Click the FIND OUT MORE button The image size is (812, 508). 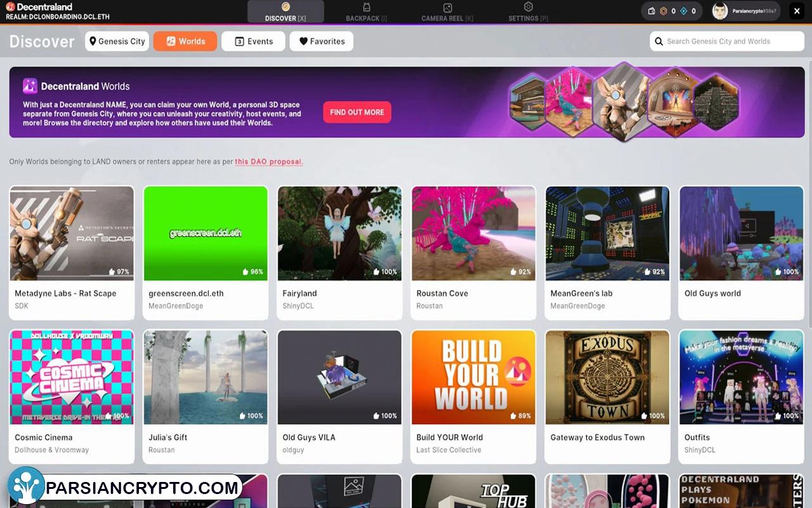coord(357,112)
